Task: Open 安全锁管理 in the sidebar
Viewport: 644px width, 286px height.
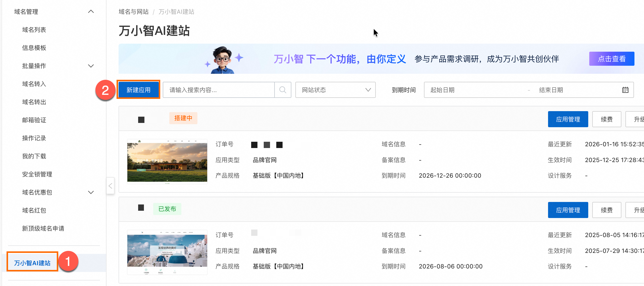Action: click(37, 174)
